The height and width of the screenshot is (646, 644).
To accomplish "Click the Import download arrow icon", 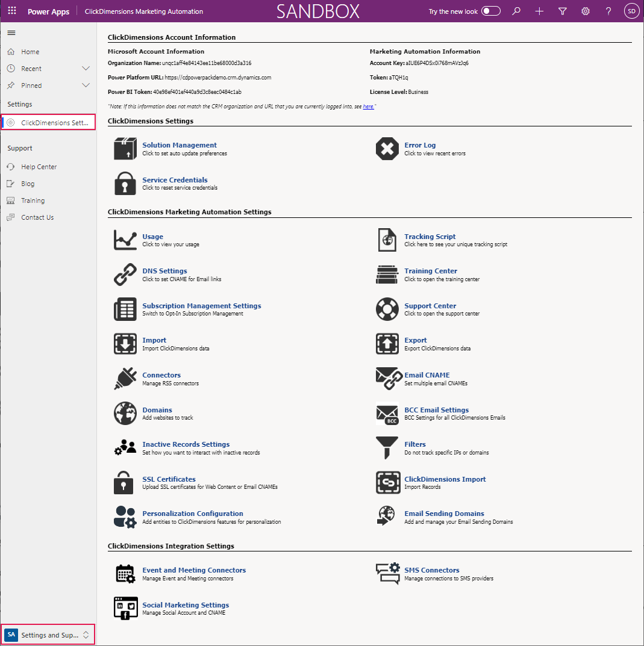I will (x=125, y=344).
